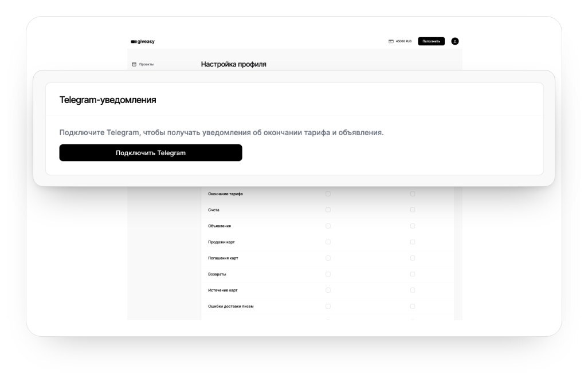Toggle left-column checkbox for Окончание тарифа
This screenshot has width=588, height=374.
328,194
